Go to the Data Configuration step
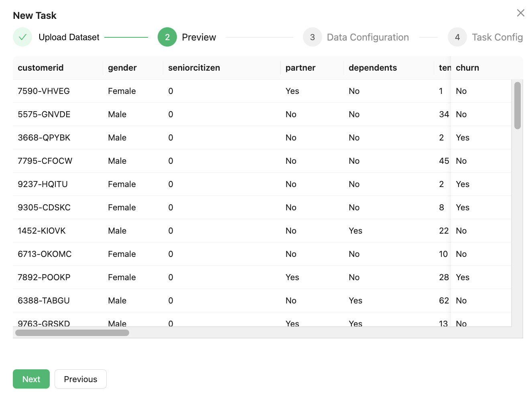The height and width of the screenshot is (395, 532). (x=368, y=37)
